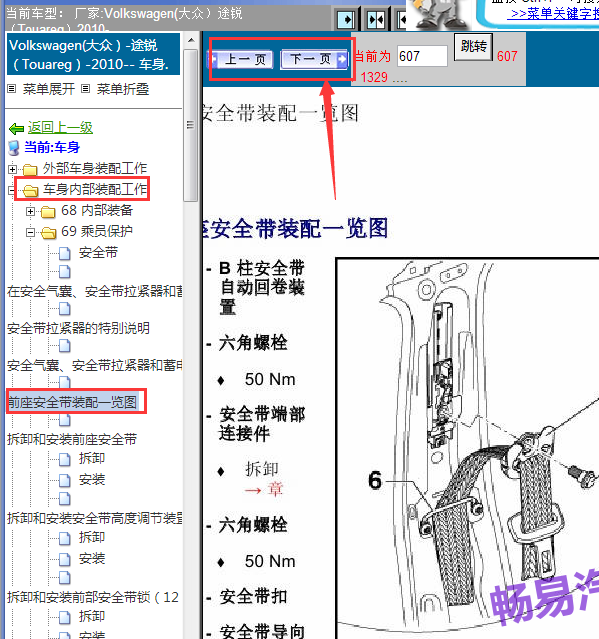Image resolution: width=599 pixels, height=639 pixels.
Task: Select the 车身内部装配工作 folder entry
Action: click(x=95, y=189)
